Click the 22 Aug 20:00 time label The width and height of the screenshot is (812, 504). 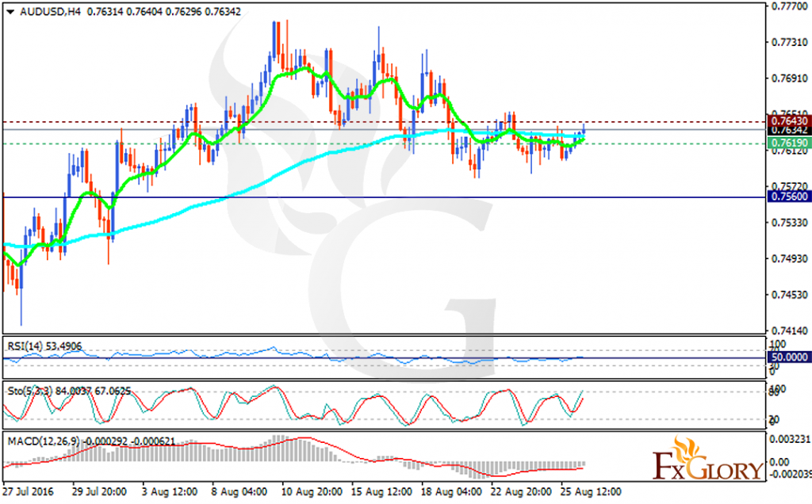521,491
